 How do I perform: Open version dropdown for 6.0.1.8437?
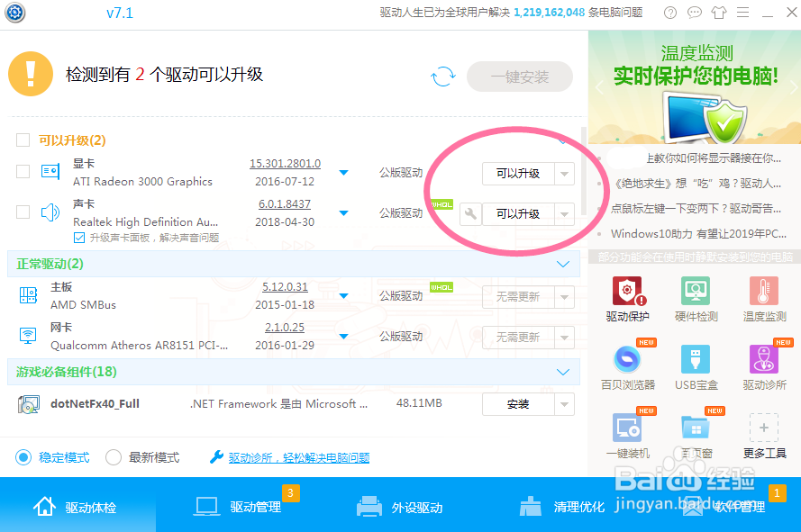tap(344, 213)
